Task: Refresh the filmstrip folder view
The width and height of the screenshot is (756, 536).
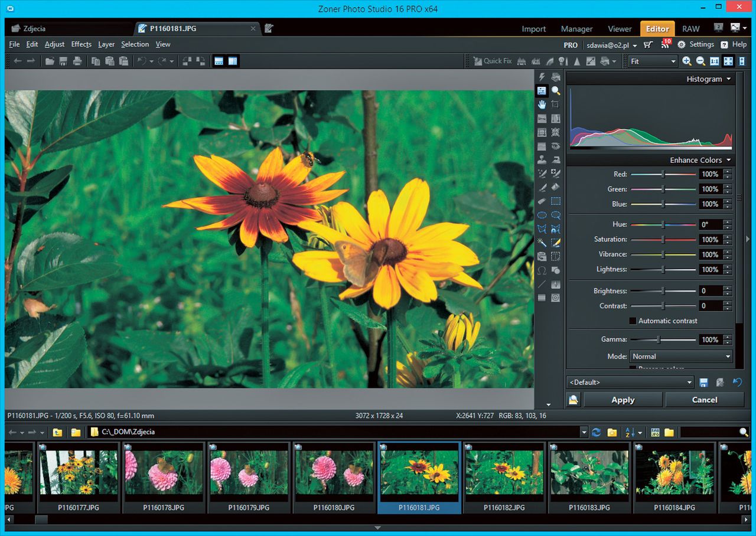Action: [597, 432]
